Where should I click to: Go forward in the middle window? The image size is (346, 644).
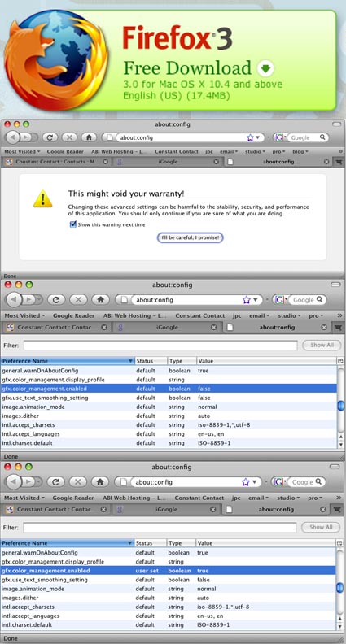coord(30,300)
